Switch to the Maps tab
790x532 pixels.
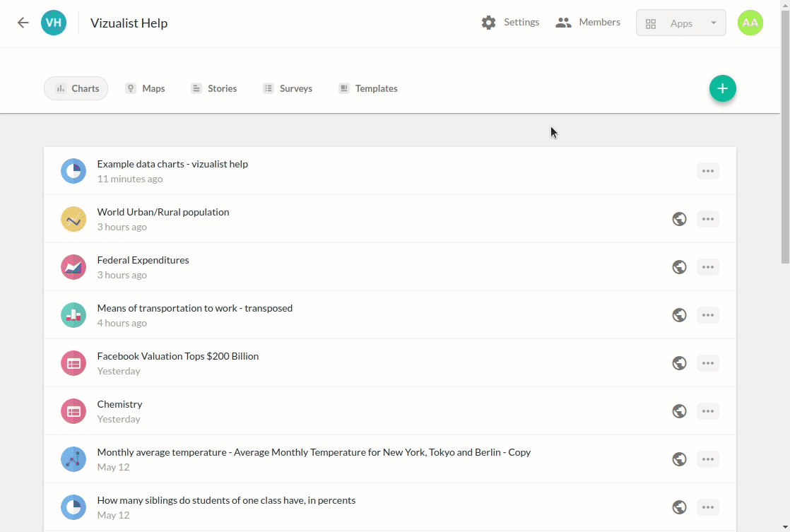145,88
